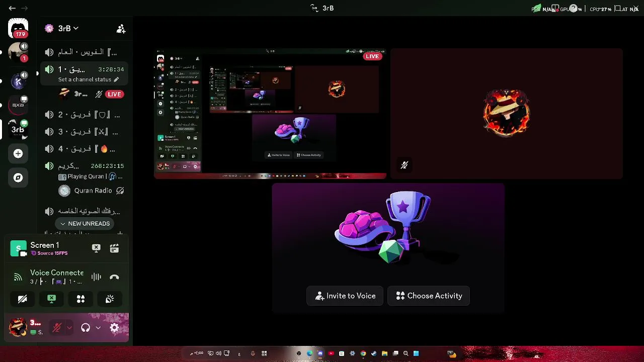Open Discord direct messages home icon
Image resolution: width=644 pixels, height=362 pixels.
point(18,28)
